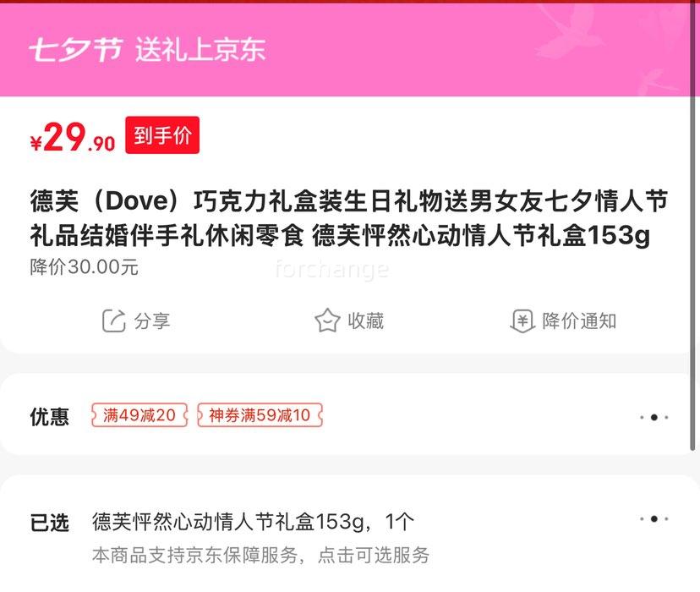Viewport: 700px width, 592px height.
Task: Tap the price-drop notification yen icon
Action: [522, 321]
